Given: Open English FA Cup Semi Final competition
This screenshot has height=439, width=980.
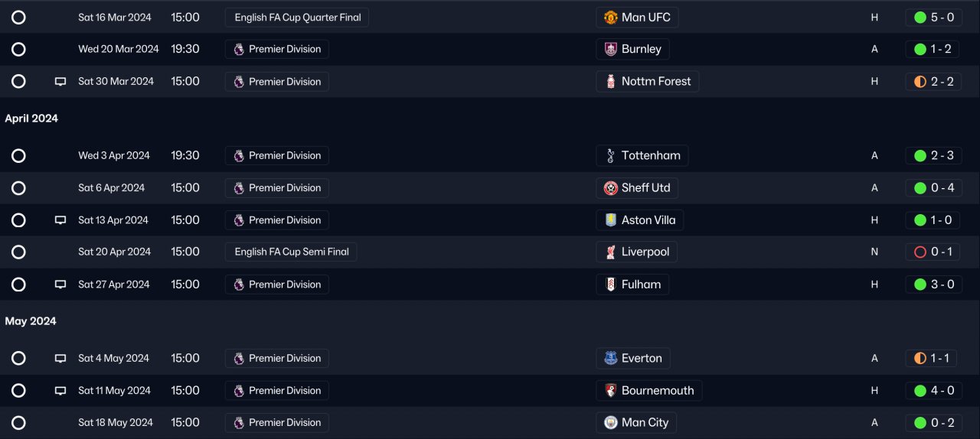Looking at the screenshot, I should [x=291, y=252].
